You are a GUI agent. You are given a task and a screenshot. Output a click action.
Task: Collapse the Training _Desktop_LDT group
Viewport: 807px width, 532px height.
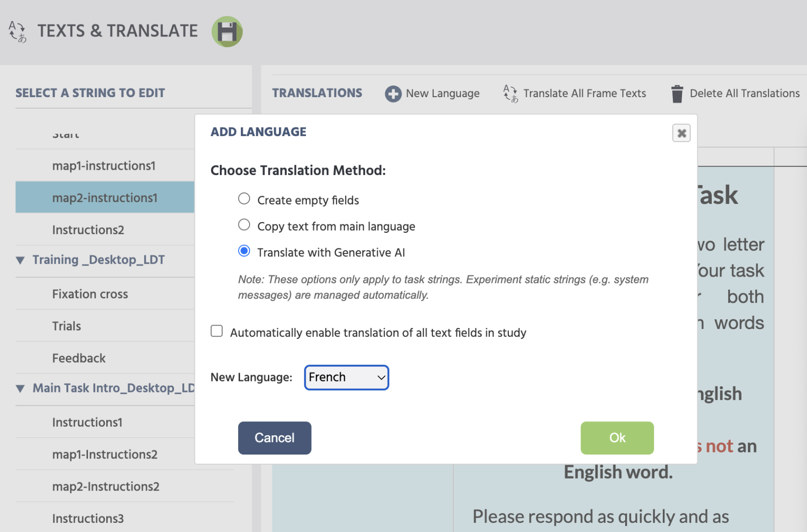20,260
